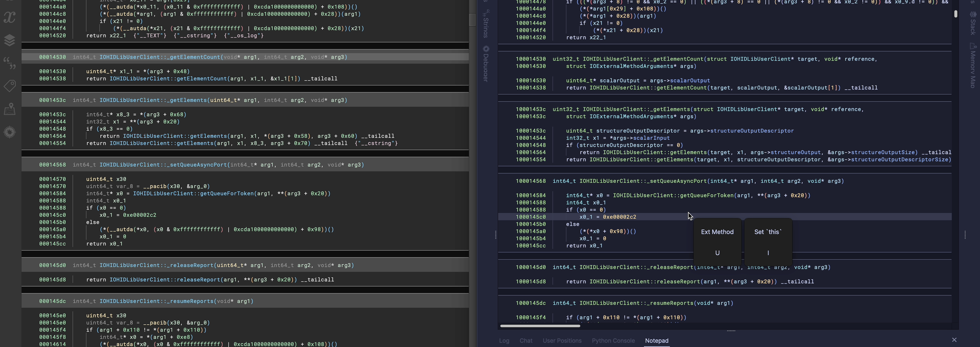The height and width of the screenshot is (347, 980).
Task: Switch to the Log tab
Action: click(504, 341)
